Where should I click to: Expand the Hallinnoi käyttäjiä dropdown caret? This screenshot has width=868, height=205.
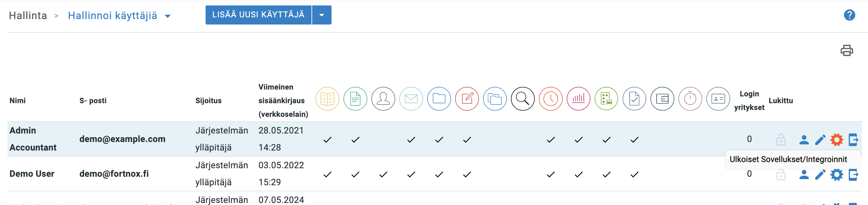tap(167, 16)
